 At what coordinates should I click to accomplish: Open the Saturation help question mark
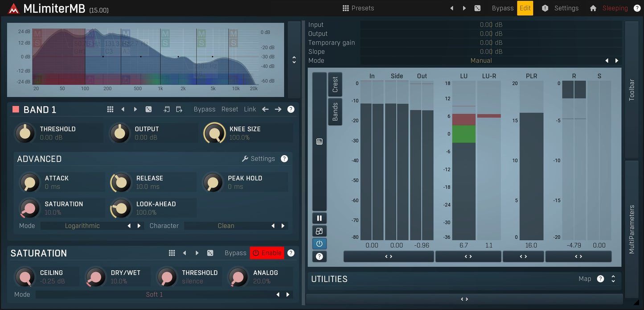click(291, 253)
